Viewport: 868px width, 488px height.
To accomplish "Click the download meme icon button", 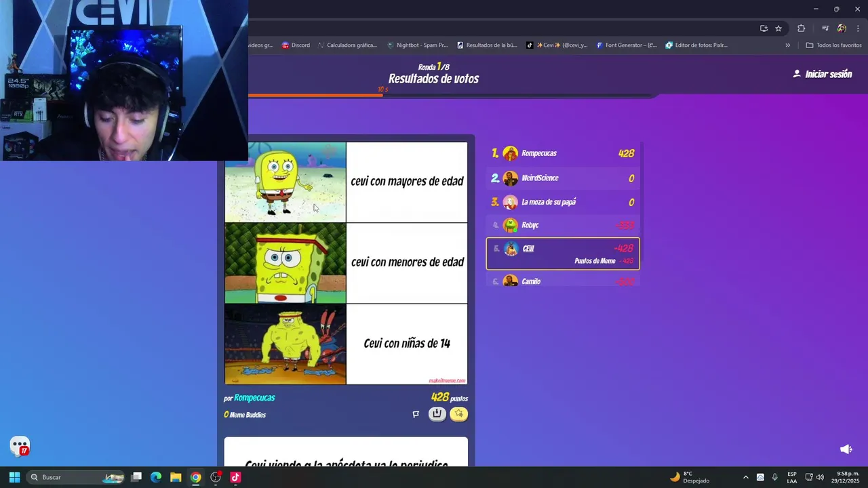I will 437,413.
